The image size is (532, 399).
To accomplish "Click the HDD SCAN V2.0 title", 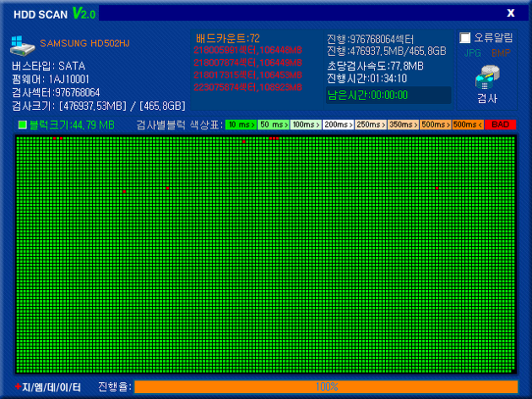I will tap(55, 14).
